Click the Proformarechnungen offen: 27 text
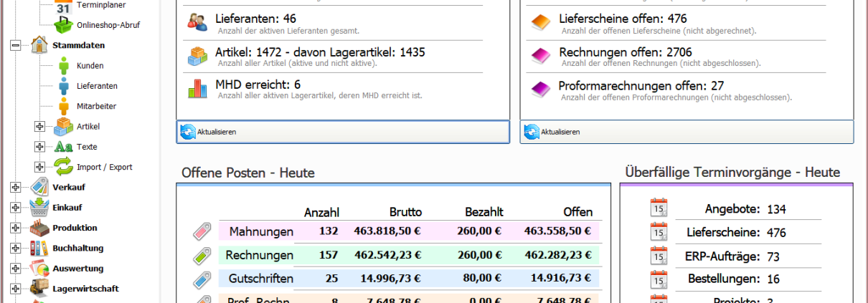 point(641,85)
